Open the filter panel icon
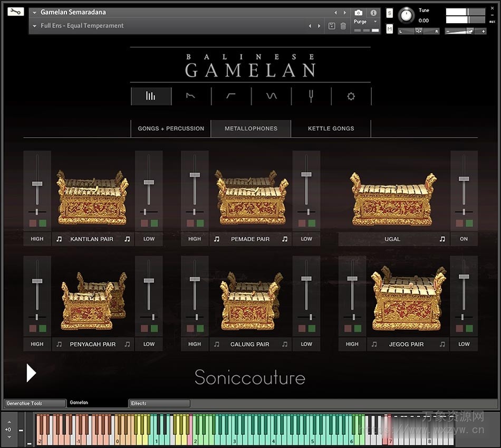Viewport: 501px width, 448px height. click(x=231, y=96)
